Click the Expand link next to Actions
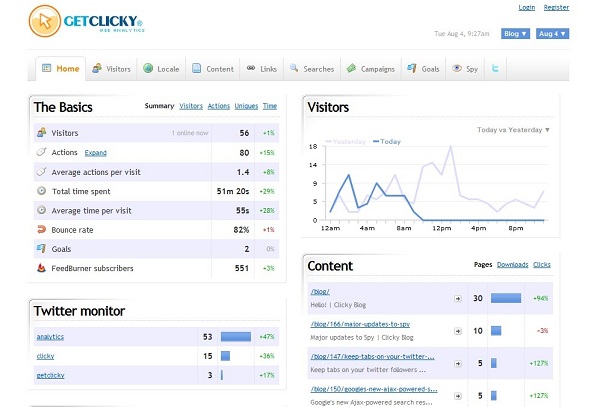The height and width of the screenshot is (407, 600). pos(95,153)
